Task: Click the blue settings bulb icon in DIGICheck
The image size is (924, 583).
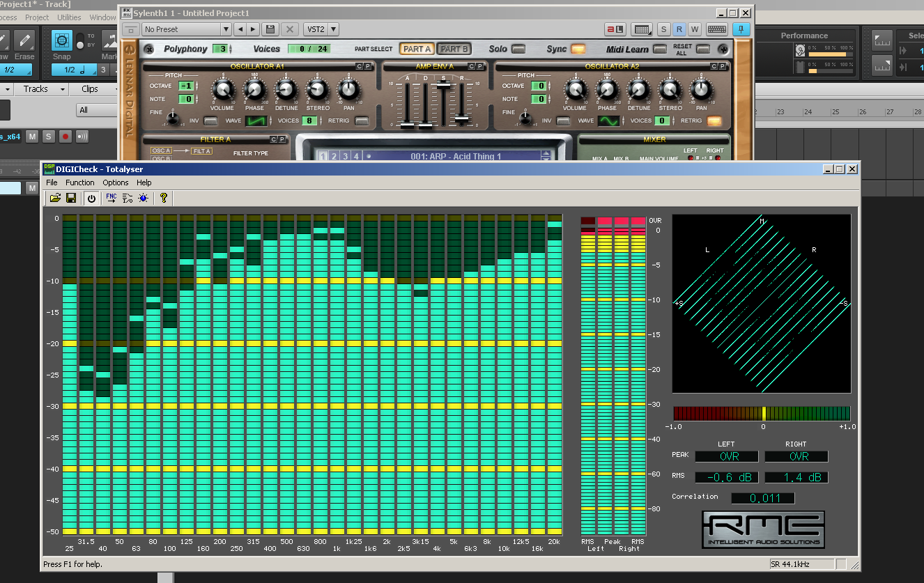Action: (x=143, y=198)
